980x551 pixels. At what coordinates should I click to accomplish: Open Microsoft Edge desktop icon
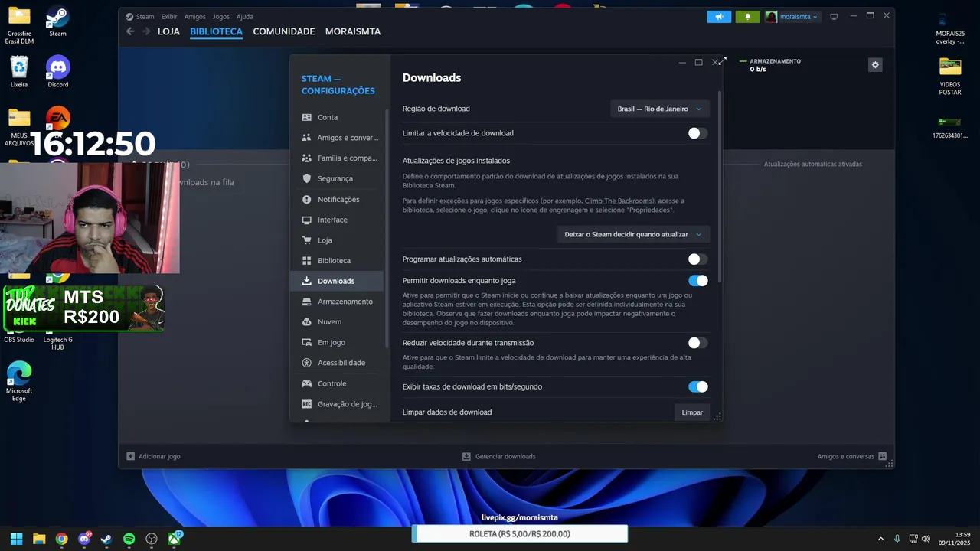tap(19, 381)
